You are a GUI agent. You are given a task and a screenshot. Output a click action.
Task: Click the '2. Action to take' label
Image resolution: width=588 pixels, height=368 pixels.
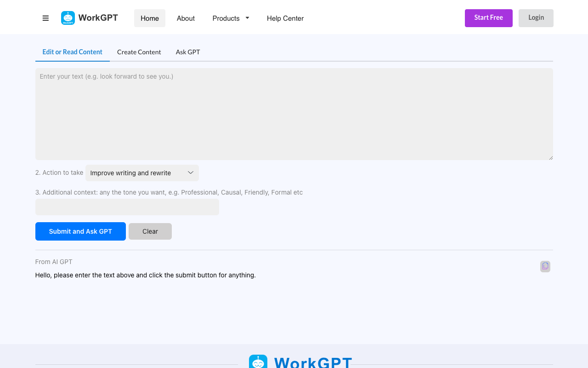[59, 172]
